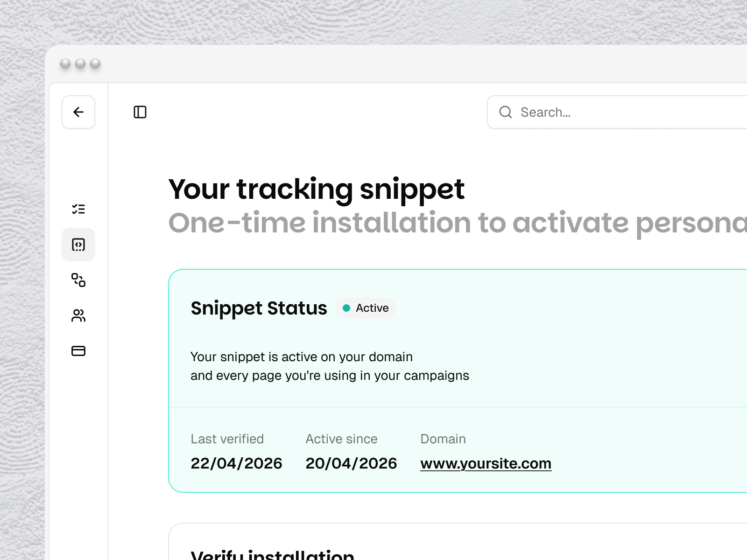747x560 pixels.
Task: Open the users team sidebar icon
Action: pyautogui.click(x=78, y=315)
